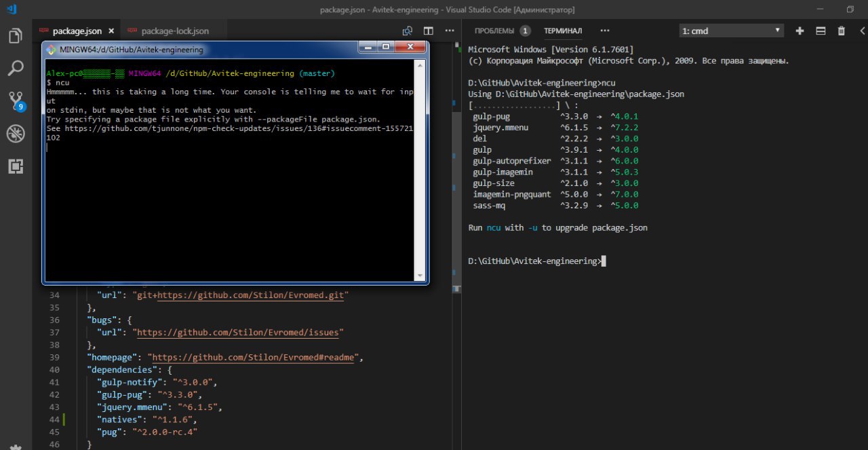This screenshot has height=450, width=868.
Task: Click the terminal's jquery.mmenu ^7.2.2 row
Action: (555, 128)
